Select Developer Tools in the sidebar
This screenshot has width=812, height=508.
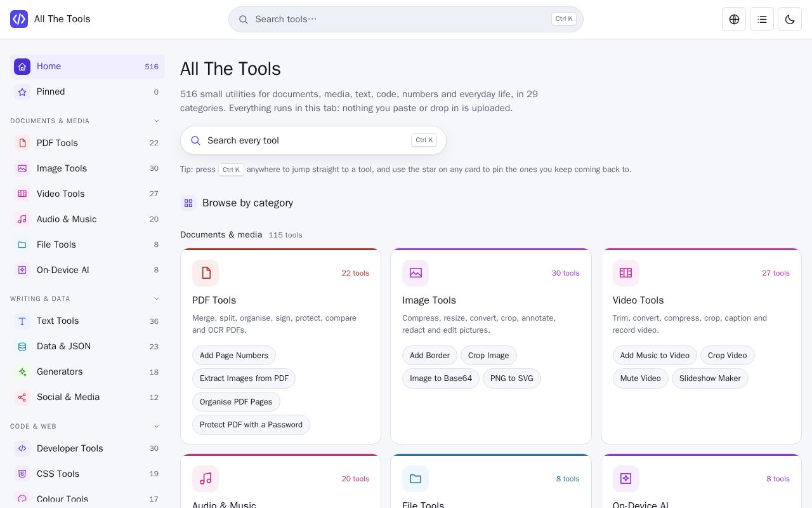(x=88, y=448)
